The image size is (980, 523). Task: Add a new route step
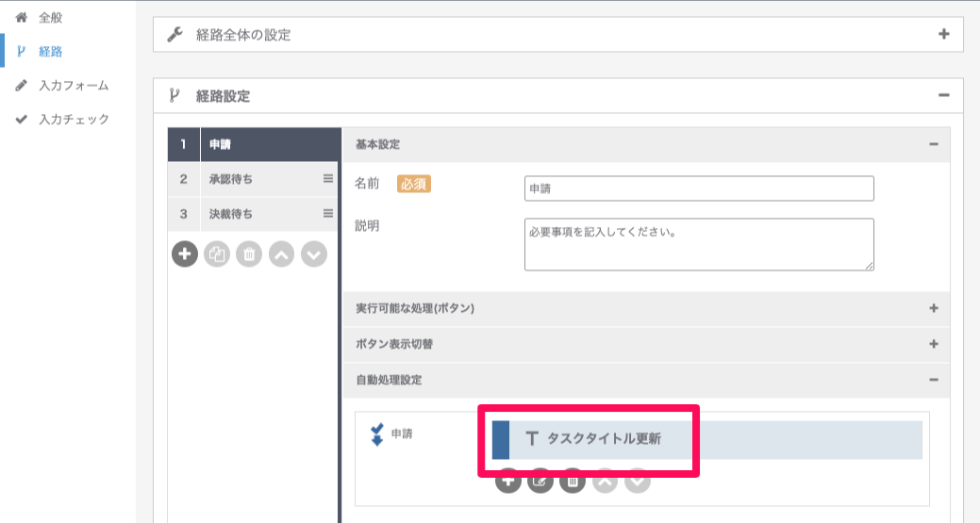[x=185, y=253]
